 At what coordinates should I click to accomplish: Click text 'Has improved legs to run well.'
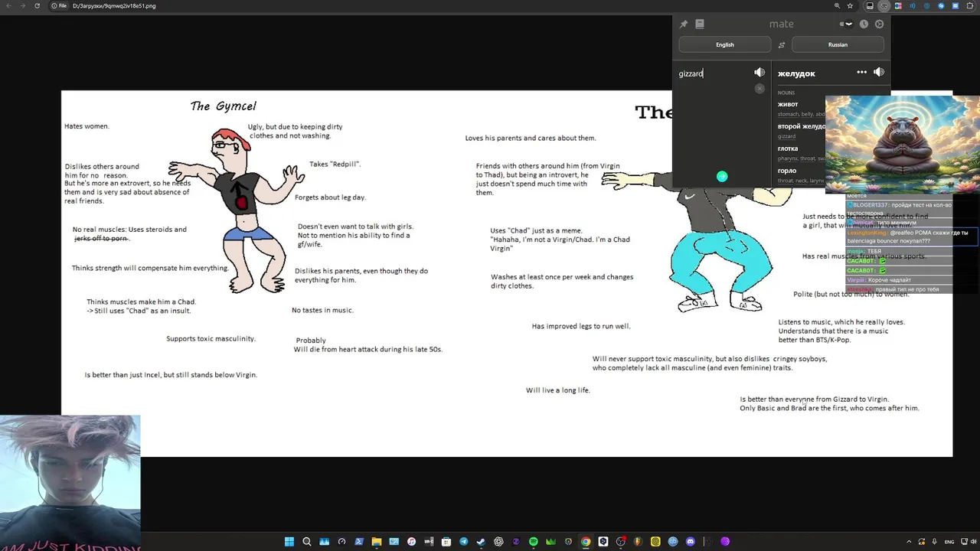pos(581,326)
